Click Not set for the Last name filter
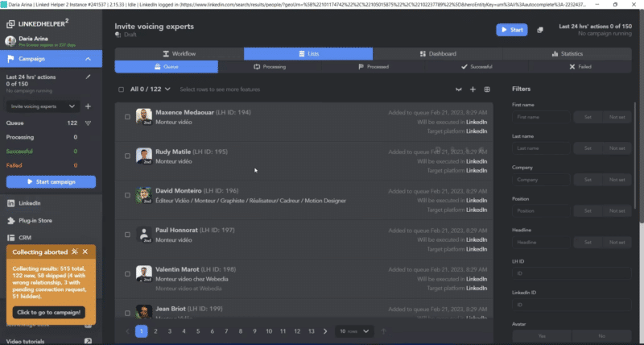 pos(617,148)
